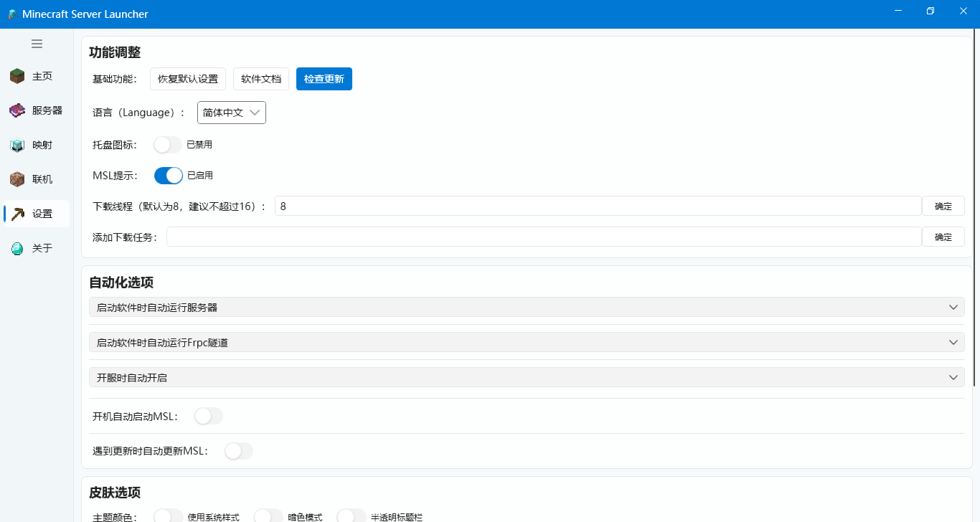980x522 pixels.
Task: Click the 映射 sidebar block icon
Action: tap(17, 145)
